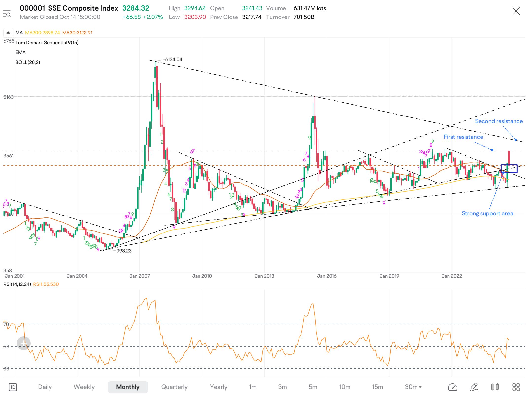The image size is (532, 399).
Task: Click the 000001 SSE Composite Index title
Action: 69,8
